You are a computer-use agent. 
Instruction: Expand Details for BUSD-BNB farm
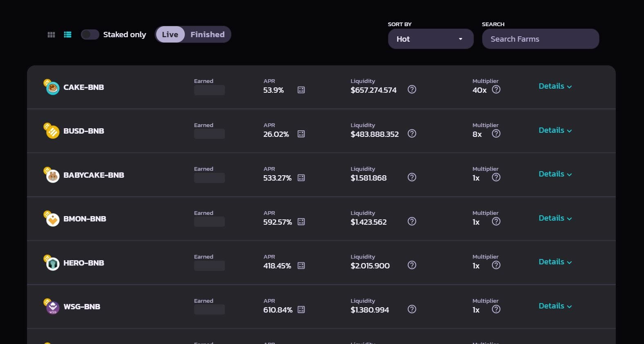tap(555, 130)
